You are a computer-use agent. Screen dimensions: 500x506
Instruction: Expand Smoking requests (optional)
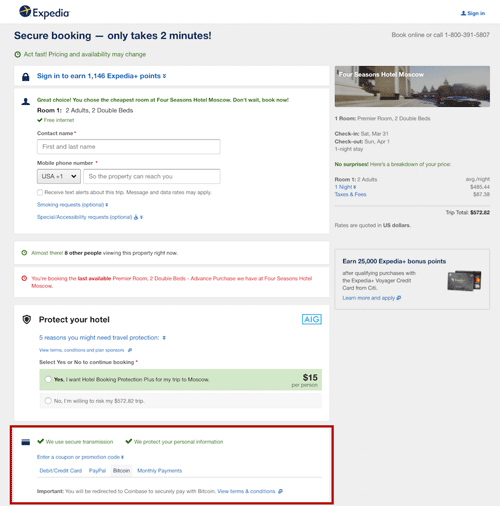point(72,205)
